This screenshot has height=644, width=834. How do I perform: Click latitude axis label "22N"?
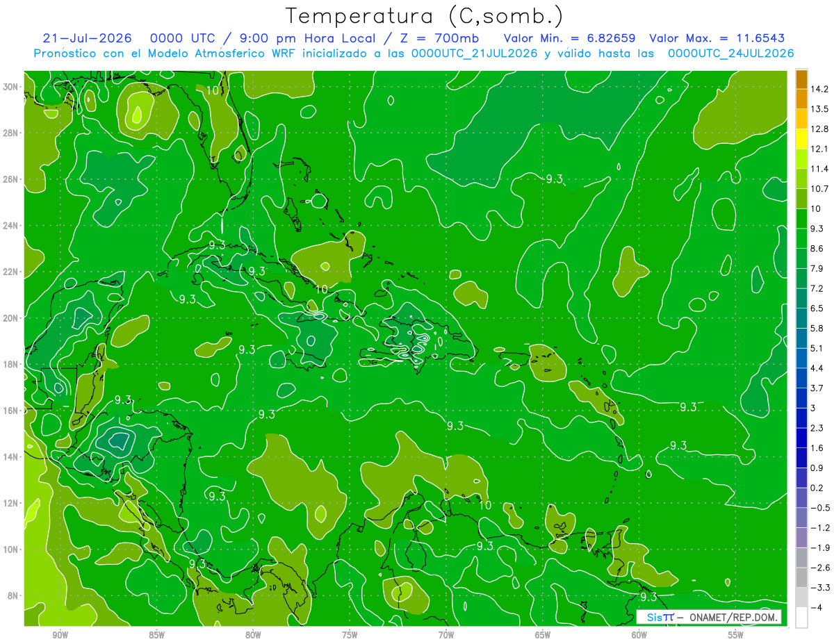click(10, 272)
